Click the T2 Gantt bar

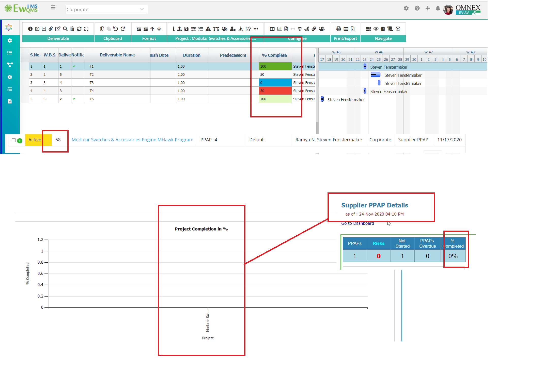[x=376, y=75]
